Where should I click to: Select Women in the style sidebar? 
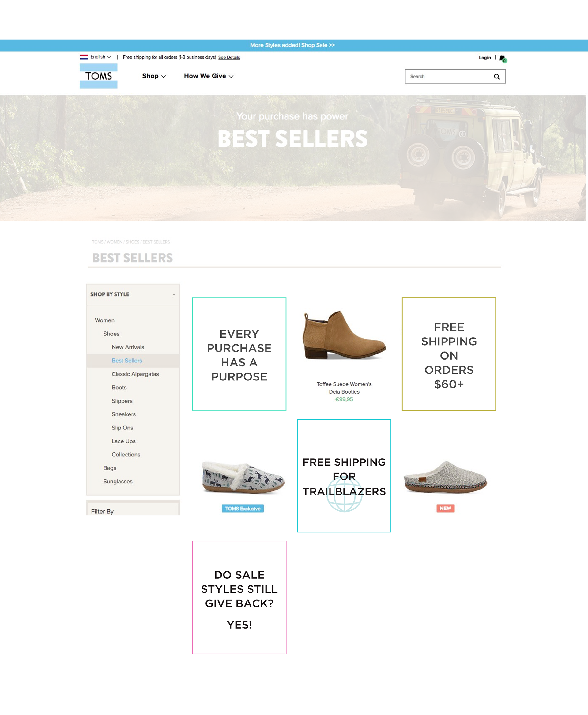(x=105, y=320)
